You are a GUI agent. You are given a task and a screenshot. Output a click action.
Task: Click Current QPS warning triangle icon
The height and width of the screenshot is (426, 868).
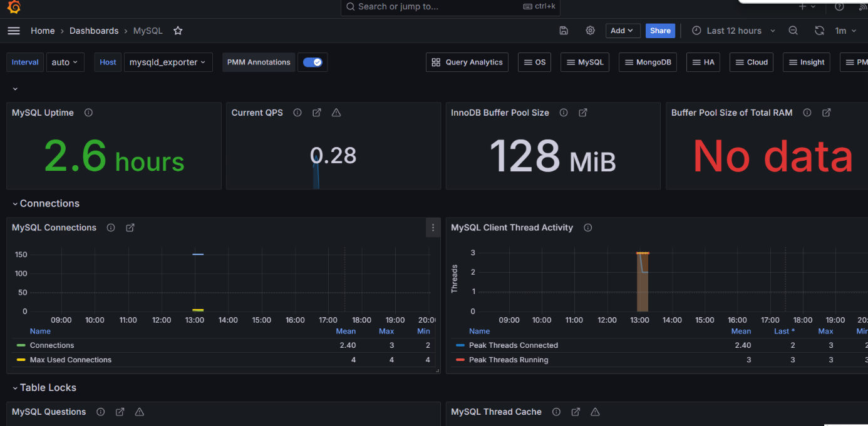[336, 113]
